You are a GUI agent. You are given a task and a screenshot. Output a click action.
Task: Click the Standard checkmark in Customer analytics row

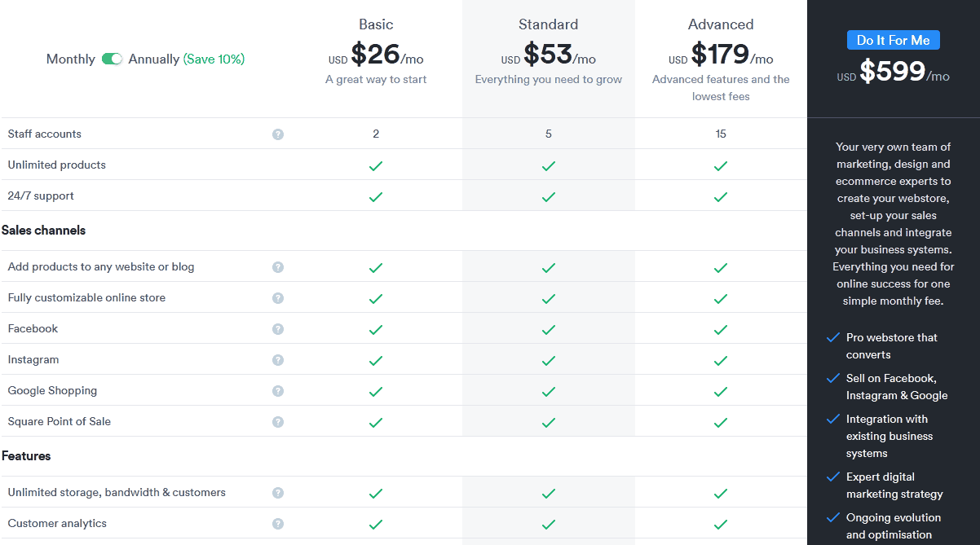(x=548, y=523)
